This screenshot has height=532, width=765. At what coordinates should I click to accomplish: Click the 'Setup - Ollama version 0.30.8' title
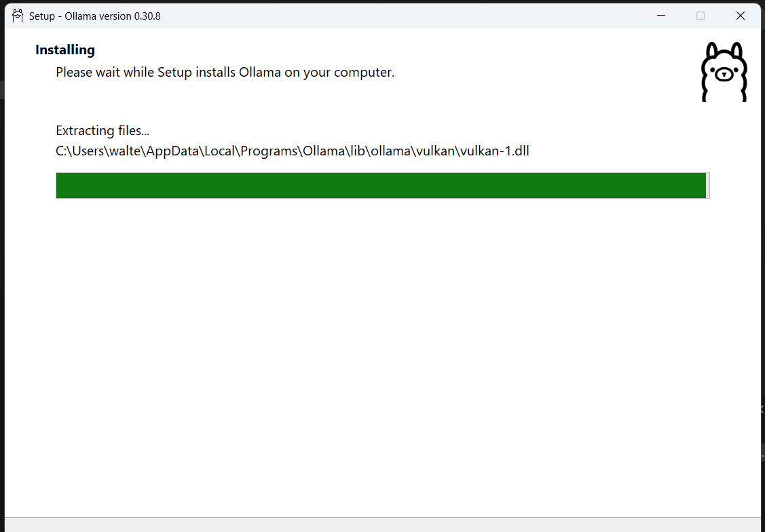pyautogui.click(x=94, y=16)
